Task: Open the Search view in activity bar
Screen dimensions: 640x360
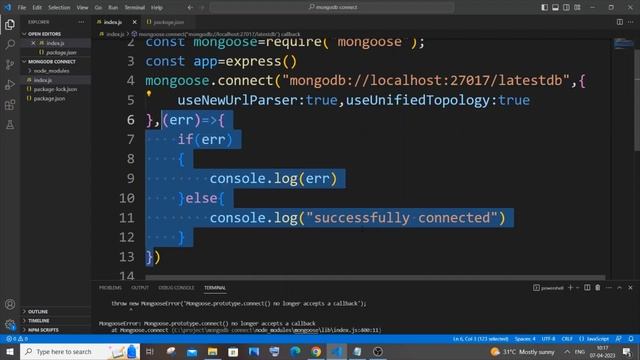Action: [10, 44]
